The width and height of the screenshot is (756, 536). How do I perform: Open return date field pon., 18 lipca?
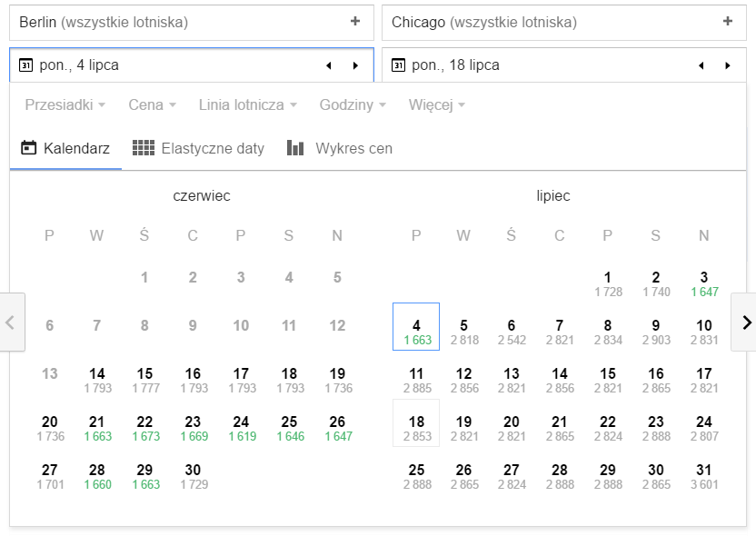click(x=564, y=65)
